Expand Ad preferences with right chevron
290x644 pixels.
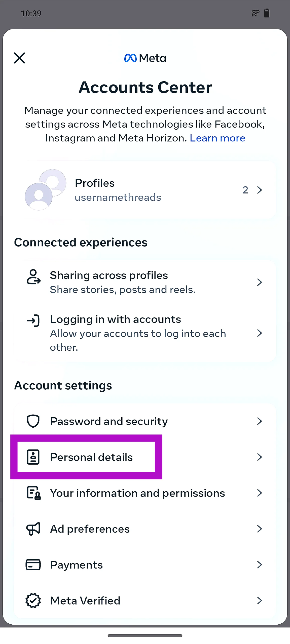260,529
